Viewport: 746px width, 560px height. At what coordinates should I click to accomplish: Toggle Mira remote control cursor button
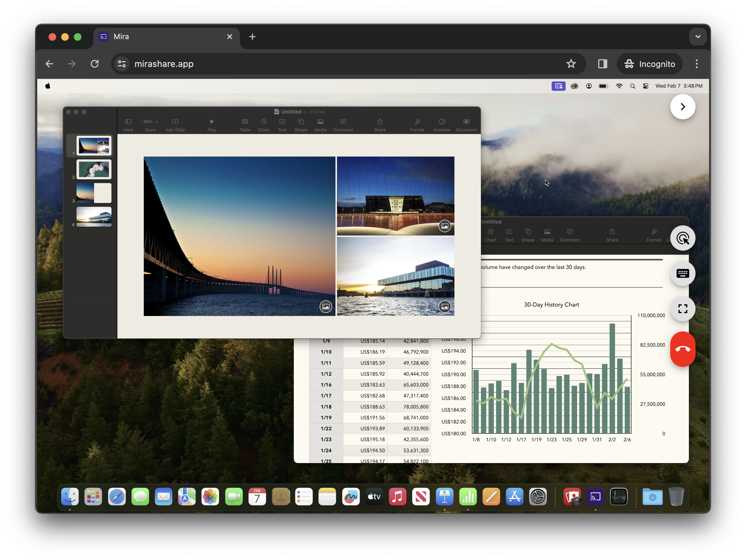coord(683,238)
